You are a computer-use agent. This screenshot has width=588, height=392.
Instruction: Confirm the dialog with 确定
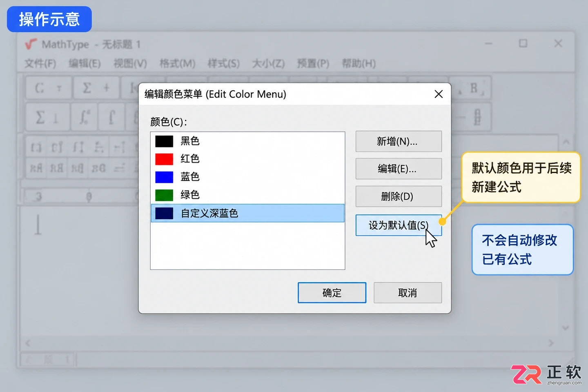[332, 293]
